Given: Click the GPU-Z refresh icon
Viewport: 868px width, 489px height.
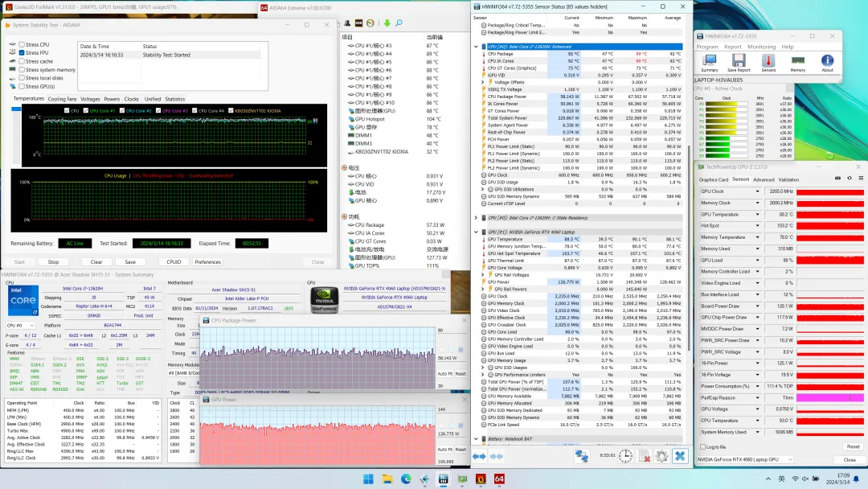Looking at the screenshot, I should [850, 179].
